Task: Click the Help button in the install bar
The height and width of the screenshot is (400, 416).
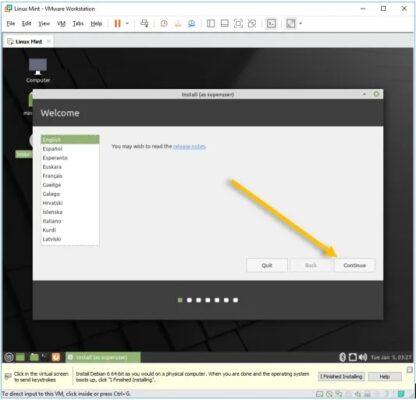Action: [384, 377]
